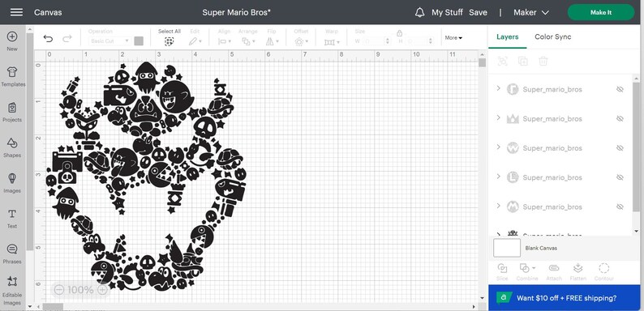Open the Arrange dropdown

pos(248,41)
